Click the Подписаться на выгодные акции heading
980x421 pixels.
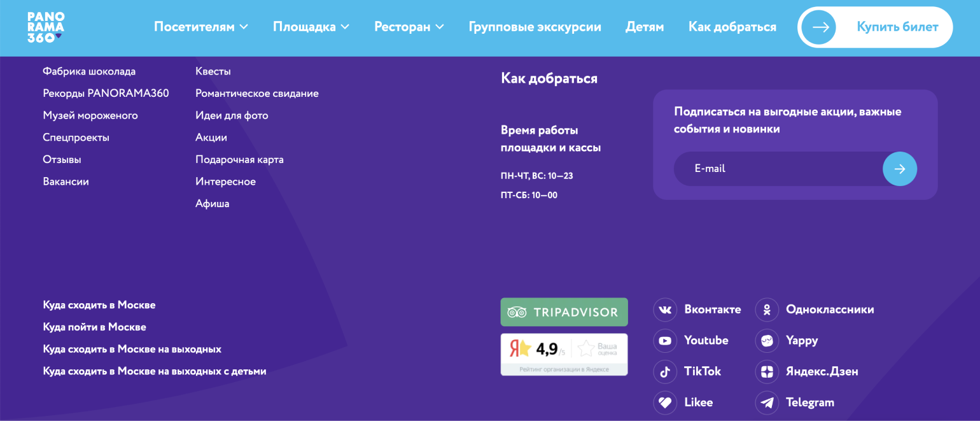[788, 120]
